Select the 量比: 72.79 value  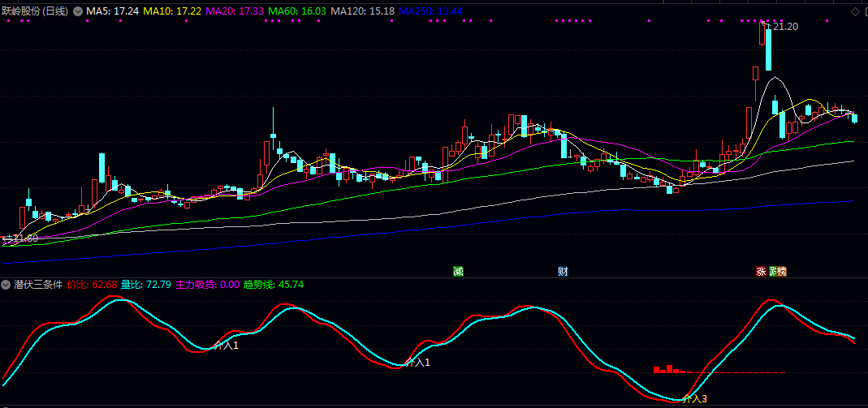click(x=146, y=285)
